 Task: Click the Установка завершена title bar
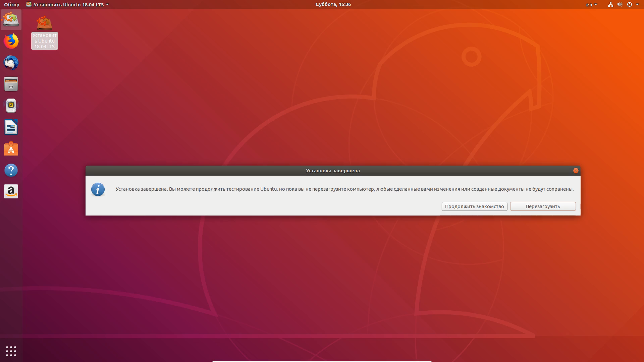[333, 170]
